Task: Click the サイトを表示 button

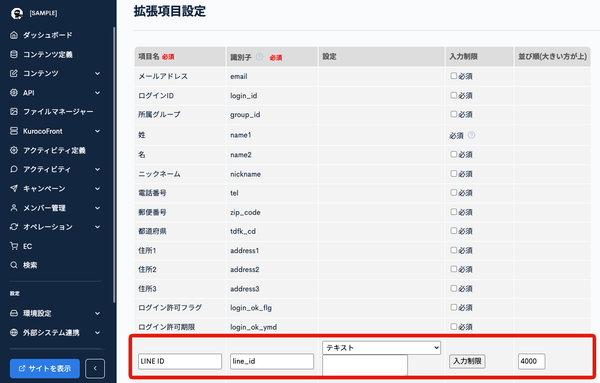Action: pyautogui.click(x=45, y=368)
